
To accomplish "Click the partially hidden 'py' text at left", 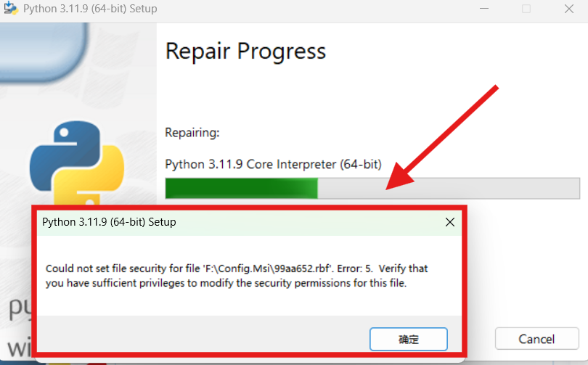I will pos(20,308).
